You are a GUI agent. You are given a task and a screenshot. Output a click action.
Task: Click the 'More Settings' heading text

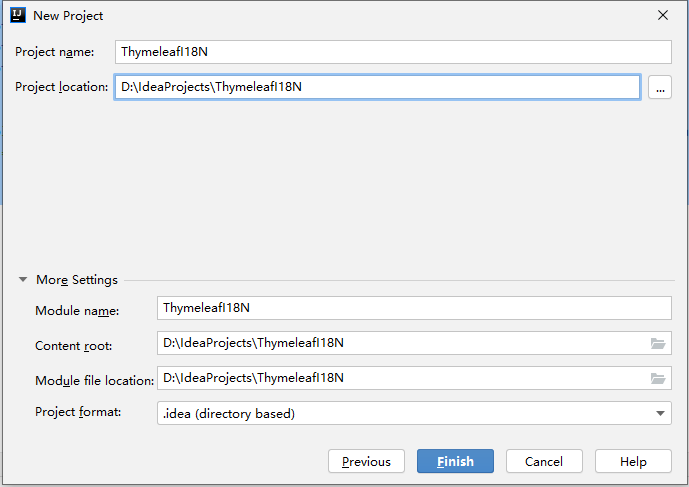pos(77,280)
